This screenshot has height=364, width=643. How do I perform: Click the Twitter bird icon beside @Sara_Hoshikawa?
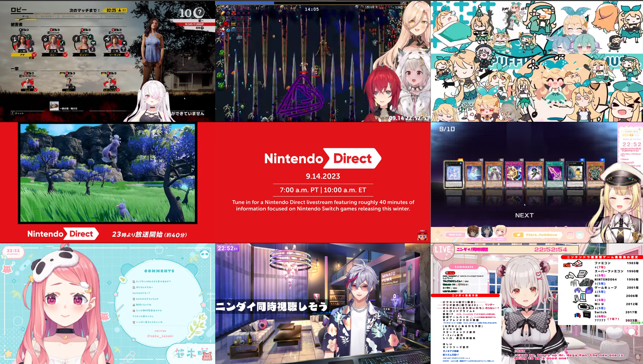click(518, 235)
